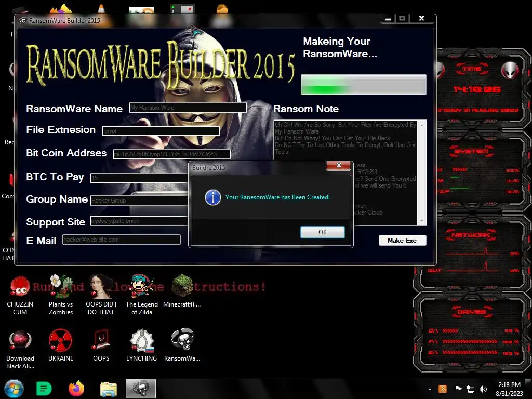Close the Buildre 2015 dialog with X
532x399 pixels.
pyautogui.click(x=339, y=165)
